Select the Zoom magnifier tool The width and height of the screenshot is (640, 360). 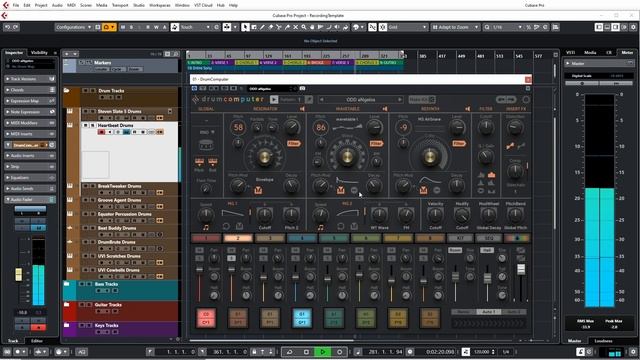point(304,27)
